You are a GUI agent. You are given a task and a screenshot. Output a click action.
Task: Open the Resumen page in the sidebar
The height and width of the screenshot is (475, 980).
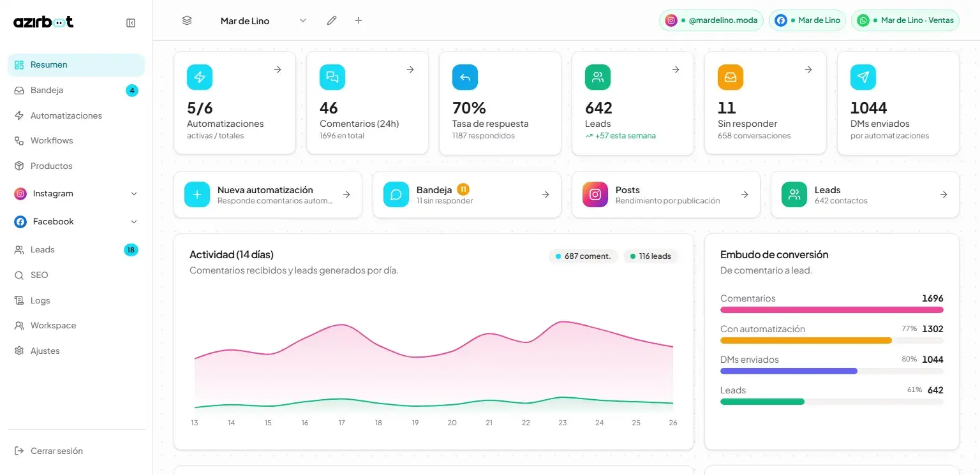click(x=77, y=65)
